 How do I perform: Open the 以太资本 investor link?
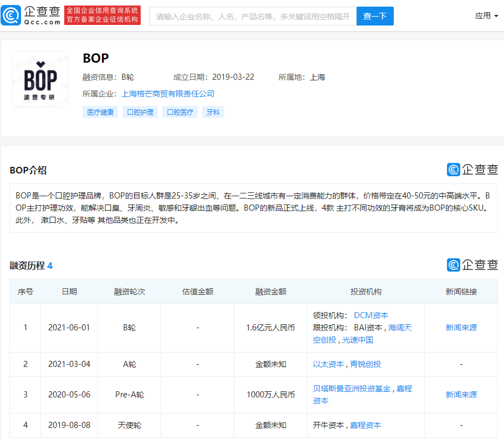click(328, 364)
